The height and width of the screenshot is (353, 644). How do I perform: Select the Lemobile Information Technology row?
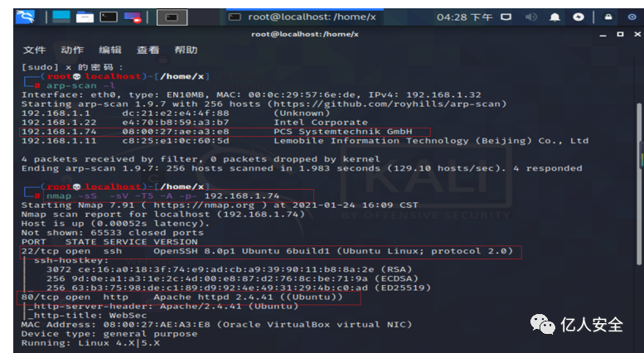coord(305,141)
